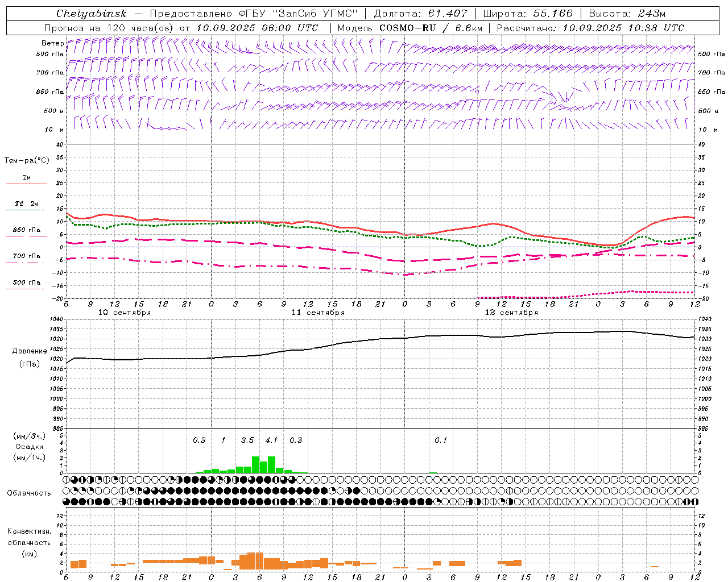The height and width of the screenshot is (582, 728).
Task: Click the "1" three-hour precipitation total value
Action: coord(224,440)
